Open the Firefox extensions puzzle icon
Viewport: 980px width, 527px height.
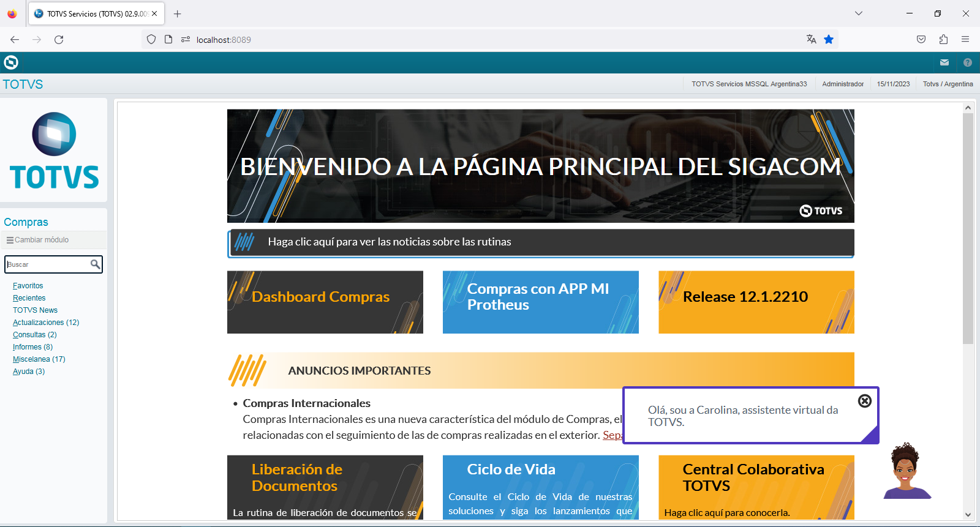pos(943,39)
